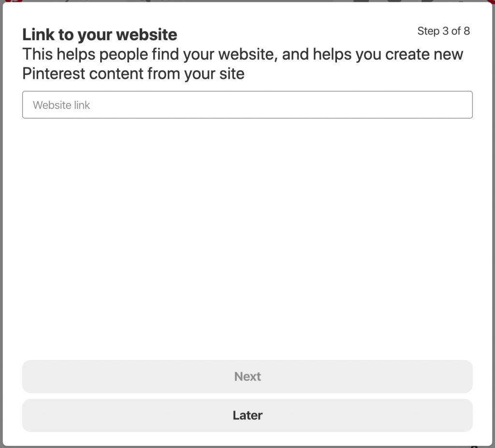Click the partially hidden icon below dialog's bottom-right
Screen dimensions: 495x448
click(x=474, y=447)
